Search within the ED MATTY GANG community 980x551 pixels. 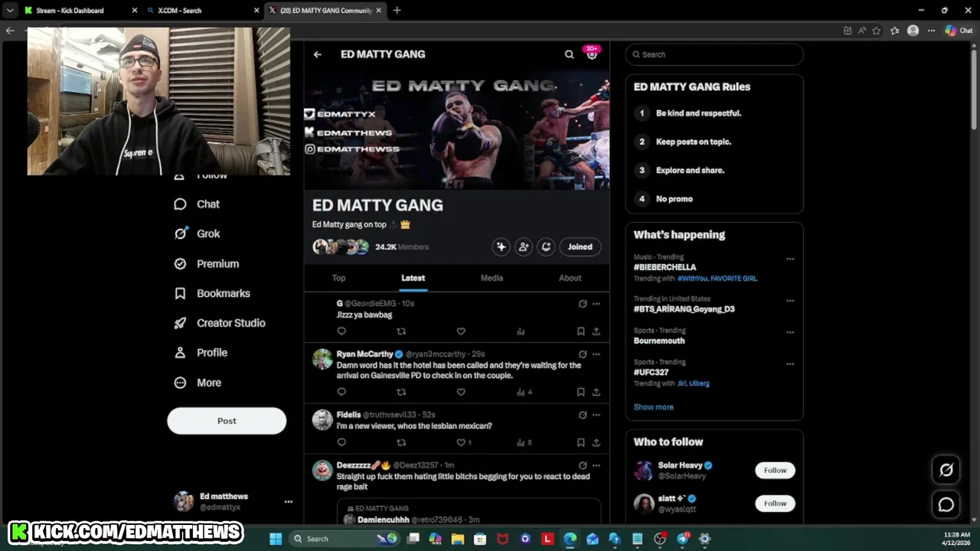pos(569,54)
